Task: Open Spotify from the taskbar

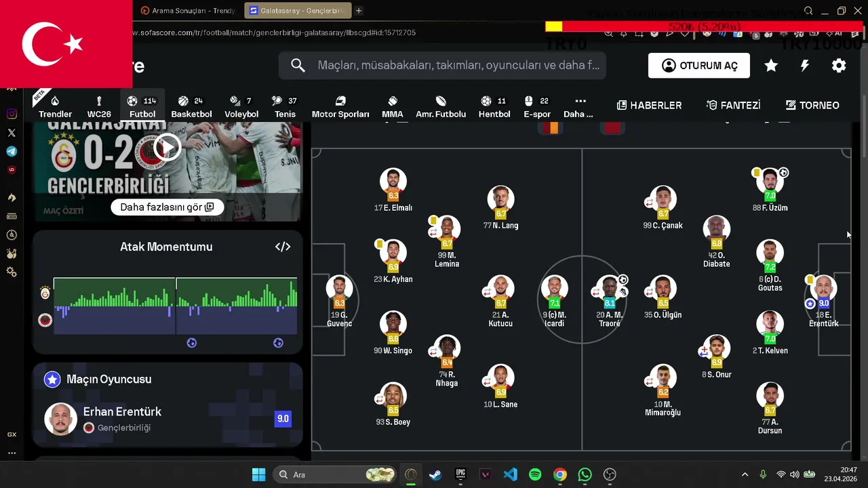Action: click(x=535, y=474)
